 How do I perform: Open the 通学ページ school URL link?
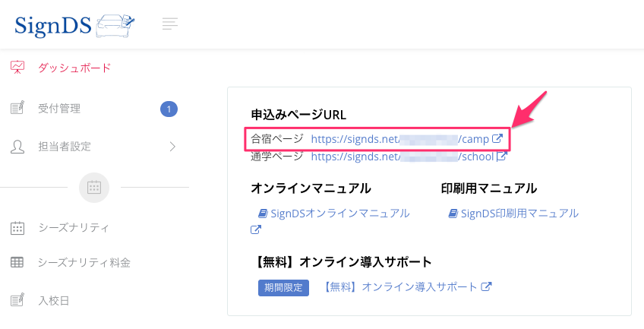coord(402,157)
